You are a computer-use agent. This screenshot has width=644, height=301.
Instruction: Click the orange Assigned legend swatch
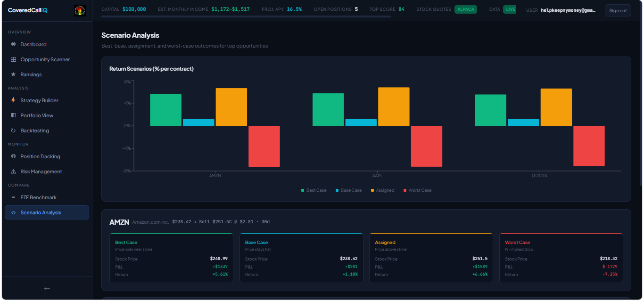coord(372,190)
